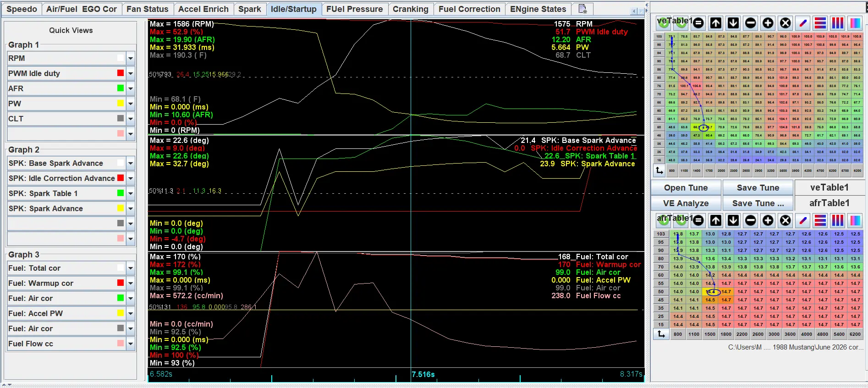
Task: Click the Save Tune ... button
Action: (758, 203)
